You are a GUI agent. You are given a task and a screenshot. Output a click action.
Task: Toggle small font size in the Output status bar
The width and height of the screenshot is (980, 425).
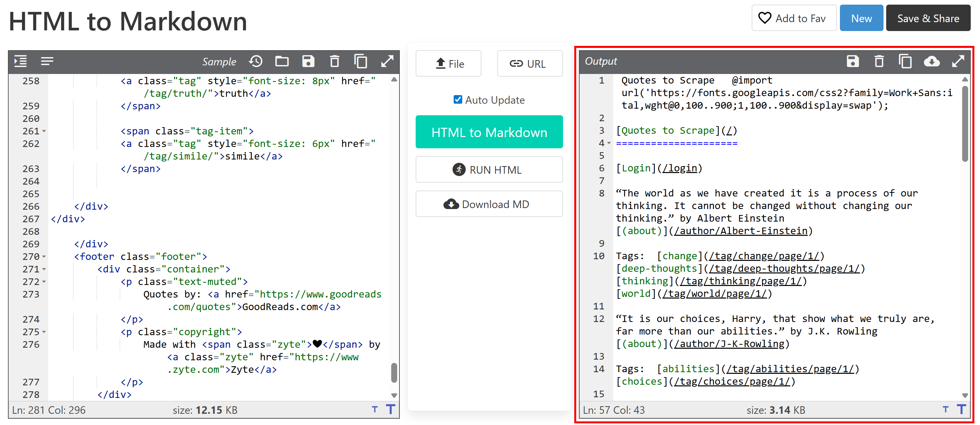click(946, 410)
